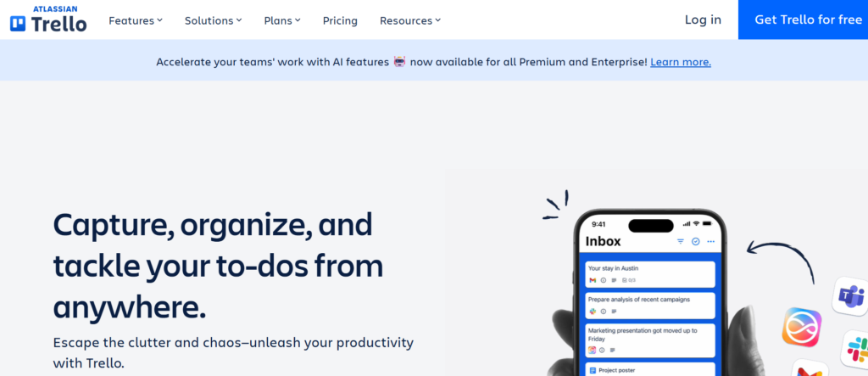This screenshot has height=376, width=868.
Task: Click the Slack icon on campaigns card
Action: click(x=592, y=311)
